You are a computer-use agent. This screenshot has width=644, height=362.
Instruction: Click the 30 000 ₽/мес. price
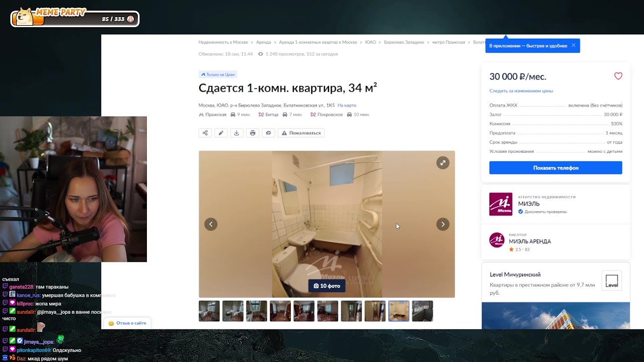point(518,76)
